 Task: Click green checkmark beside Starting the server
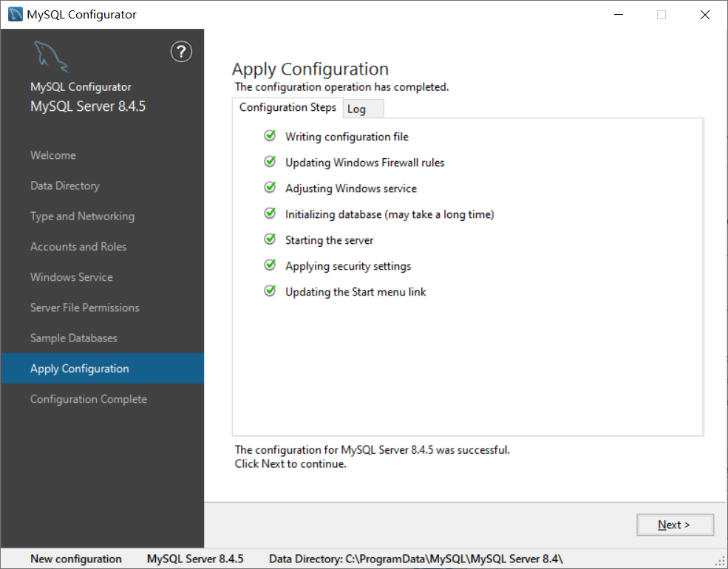pos(270,239)
